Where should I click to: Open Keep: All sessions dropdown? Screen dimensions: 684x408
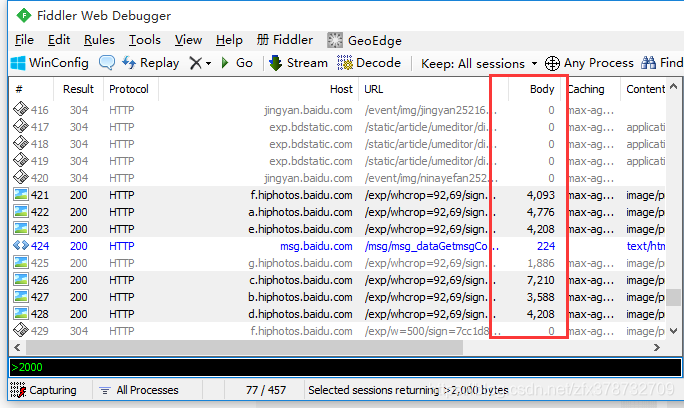click(479, 64)
